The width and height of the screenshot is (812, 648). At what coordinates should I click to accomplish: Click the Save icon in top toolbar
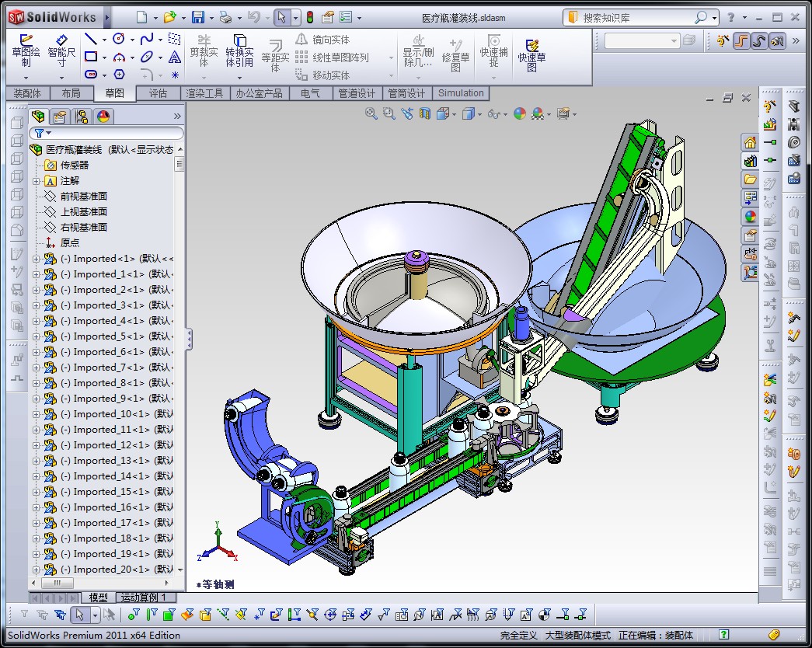(198, 17)
